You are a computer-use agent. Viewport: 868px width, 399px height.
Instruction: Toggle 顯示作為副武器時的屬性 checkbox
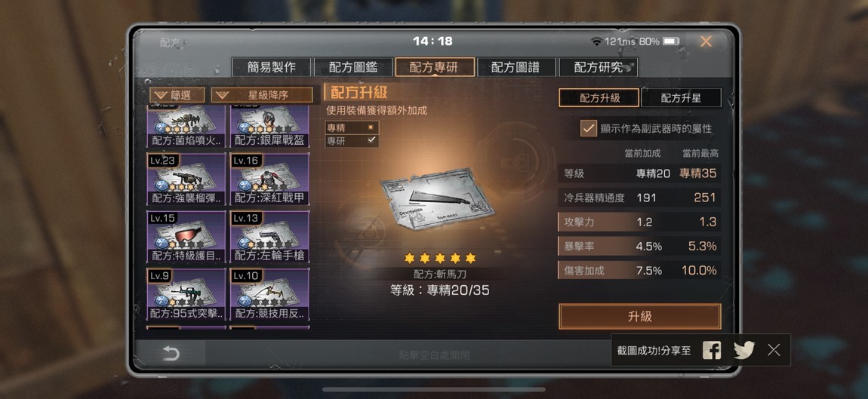(588, 128)
